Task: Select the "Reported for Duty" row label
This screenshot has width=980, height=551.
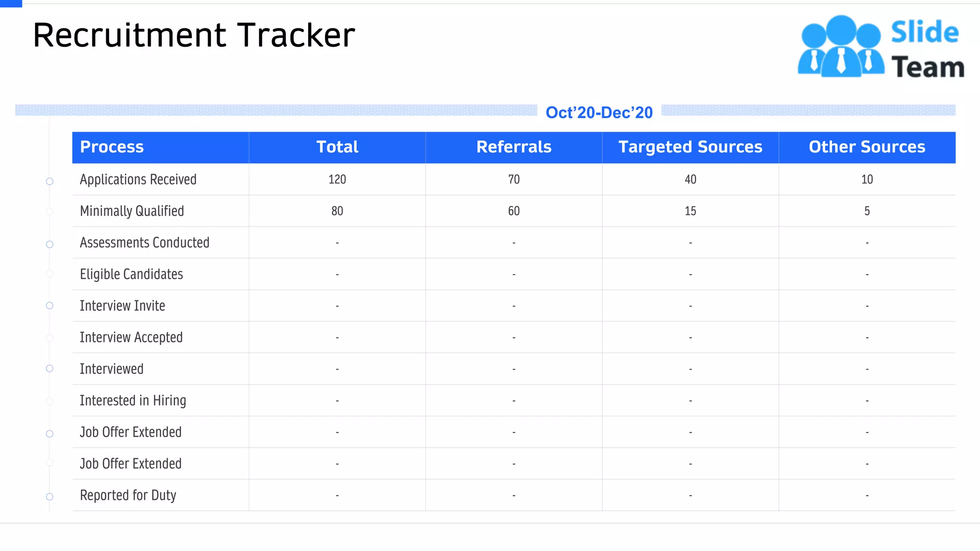Action: 128,495
